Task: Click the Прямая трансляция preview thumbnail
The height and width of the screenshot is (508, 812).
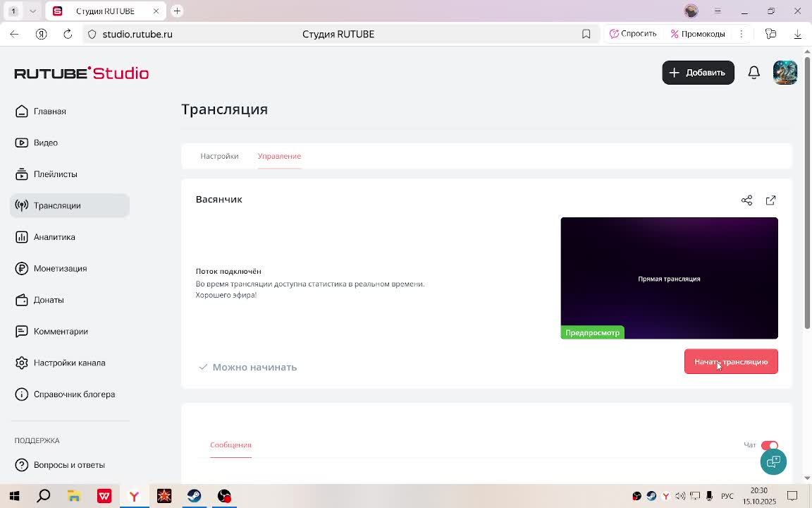Action: 669,278
